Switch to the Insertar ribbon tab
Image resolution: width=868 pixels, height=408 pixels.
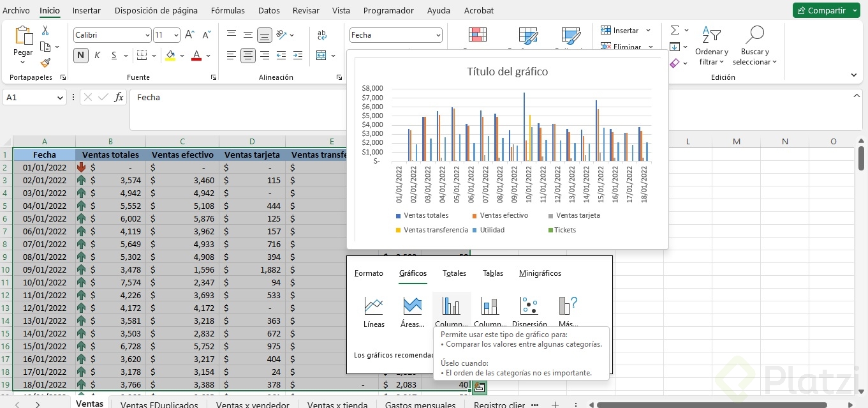tap(86, 11)
